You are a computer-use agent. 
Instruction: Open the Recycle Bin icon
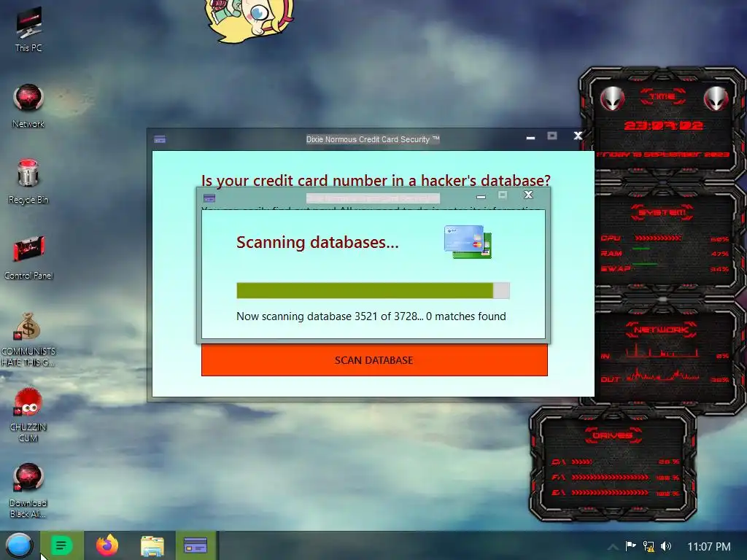tap(28, 182)
